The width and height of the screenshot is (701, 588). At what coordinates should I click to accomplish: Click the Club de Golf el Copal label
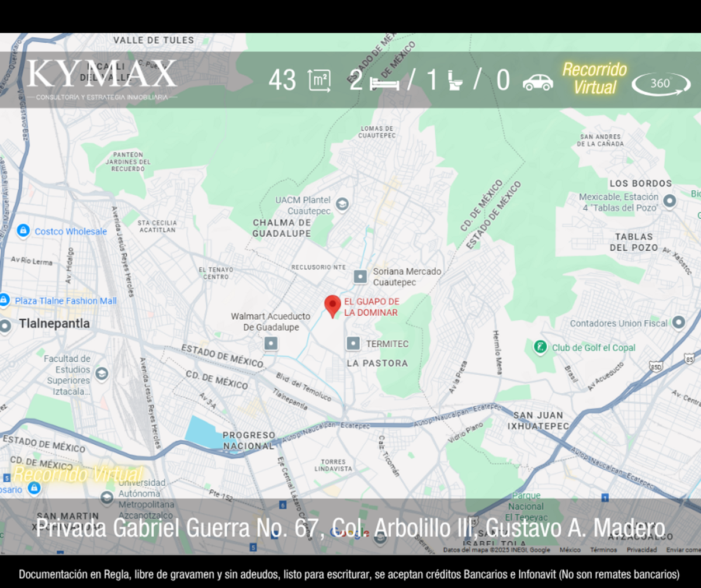point(594,348)
